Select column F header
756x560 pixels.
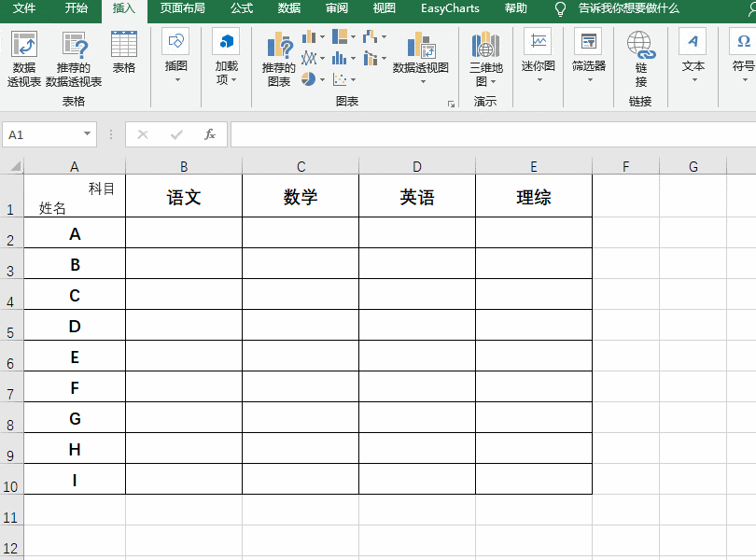626,167
